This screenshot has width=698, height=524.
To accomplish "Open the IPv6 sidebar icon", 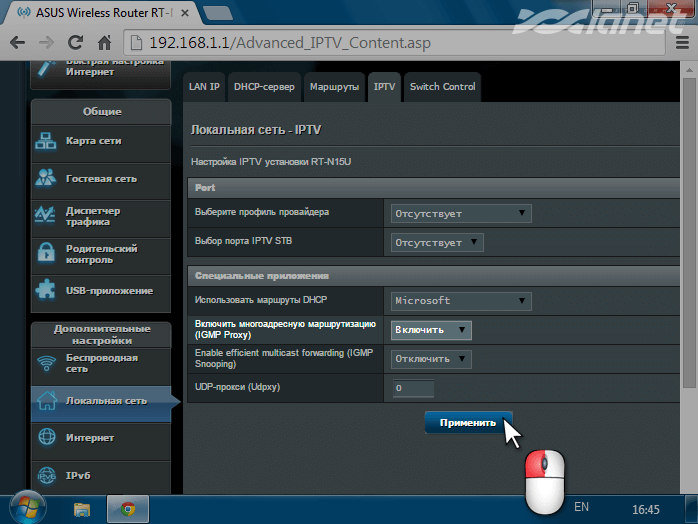I will [47, 475].
